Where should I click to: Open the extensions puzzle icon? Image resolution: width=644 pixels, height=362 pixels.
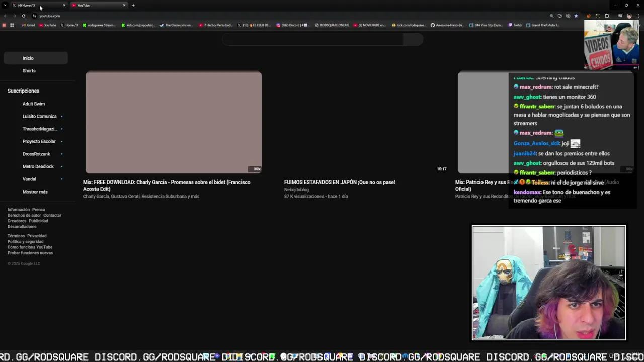[607, 16]
